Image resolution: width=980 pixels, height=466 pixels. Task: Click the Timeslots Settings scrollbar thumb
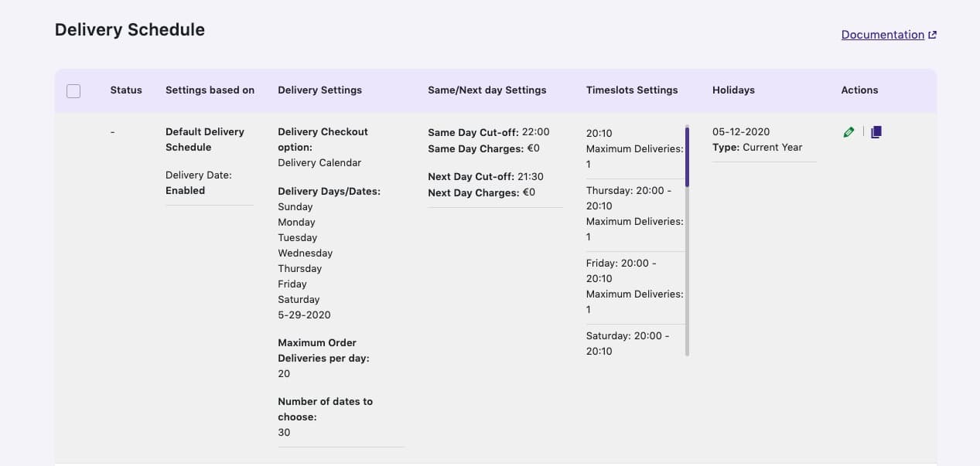[687, 157]
